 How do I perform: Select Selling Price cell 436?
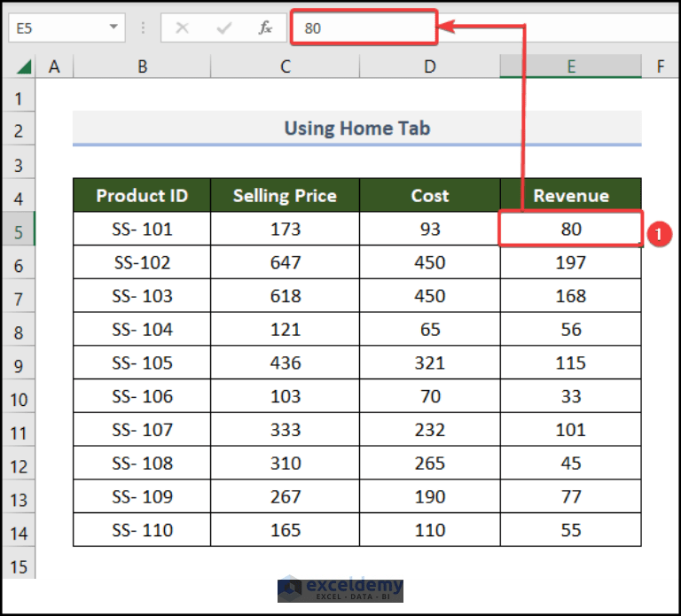pyautogui.click(x=285, y=363)
